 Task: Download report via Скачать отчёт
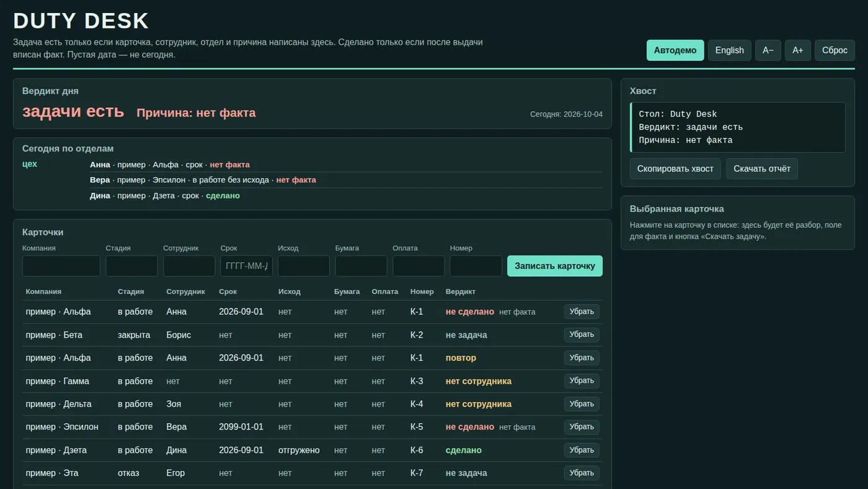762,169
